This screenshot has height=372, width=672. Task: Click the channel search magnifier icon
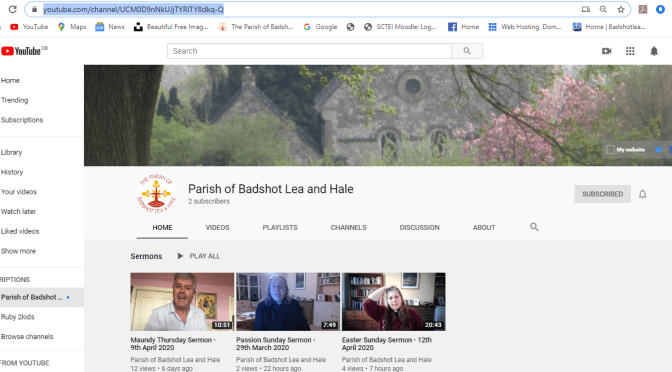(x=534, y=227)
